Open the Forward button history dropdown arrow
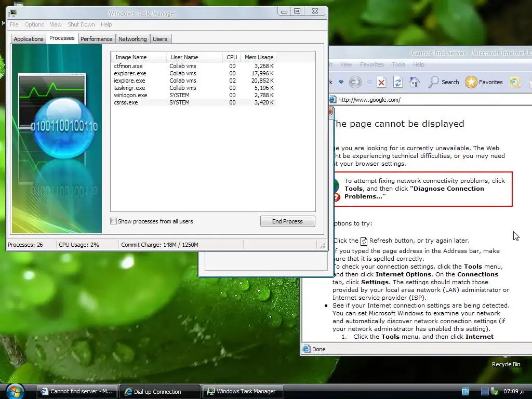This screenshot has height=399, width=532. point(369,82)
